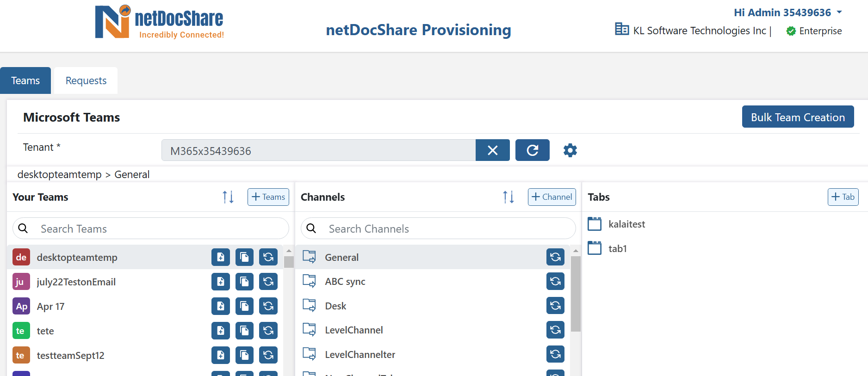
Task: Click copy icon for july22TestonEmail
Action: (244, 282)
